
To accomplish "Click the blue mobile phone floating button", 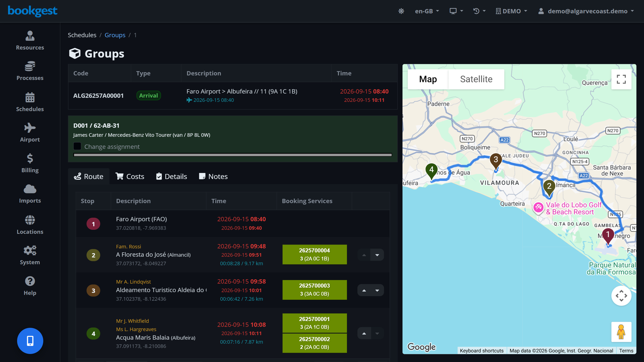I will 30,341.
